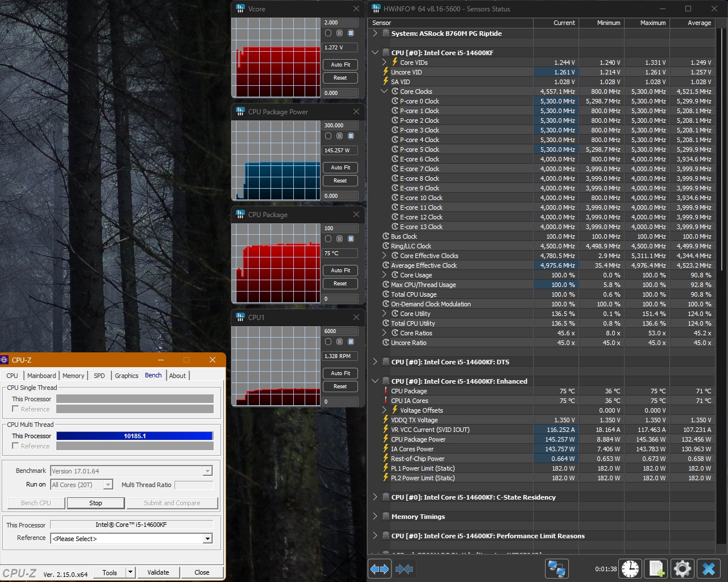Select the SPD tab
The width and height of the screenshot is (728, 582).
pos(99,376)
